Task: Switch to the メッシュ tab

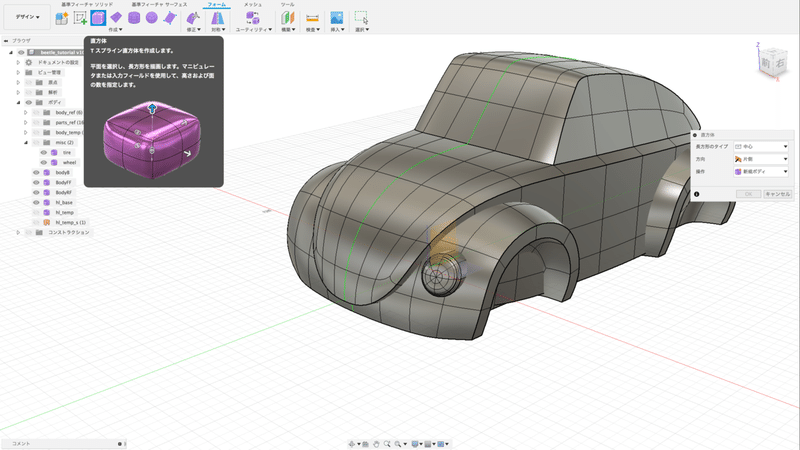Action: [x=253, y=5]
